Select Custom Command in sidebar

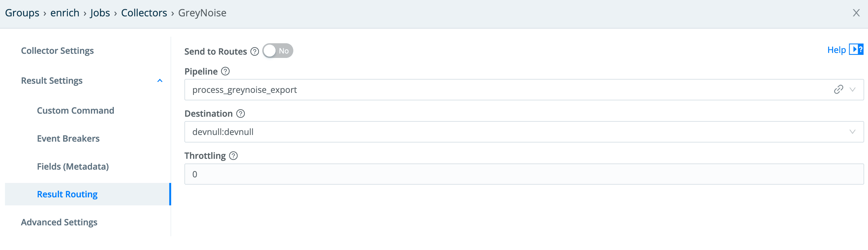pos(76,110)
